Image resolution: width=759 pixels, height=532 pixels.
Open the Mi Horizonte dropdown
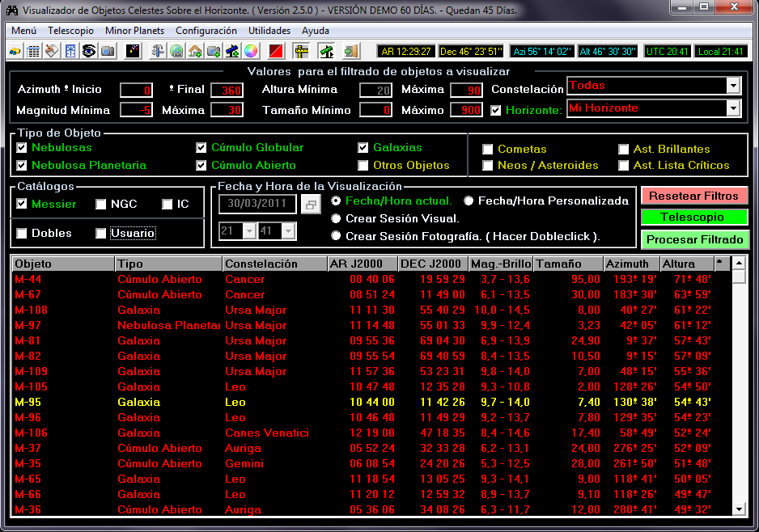click(x=733, y=108)
